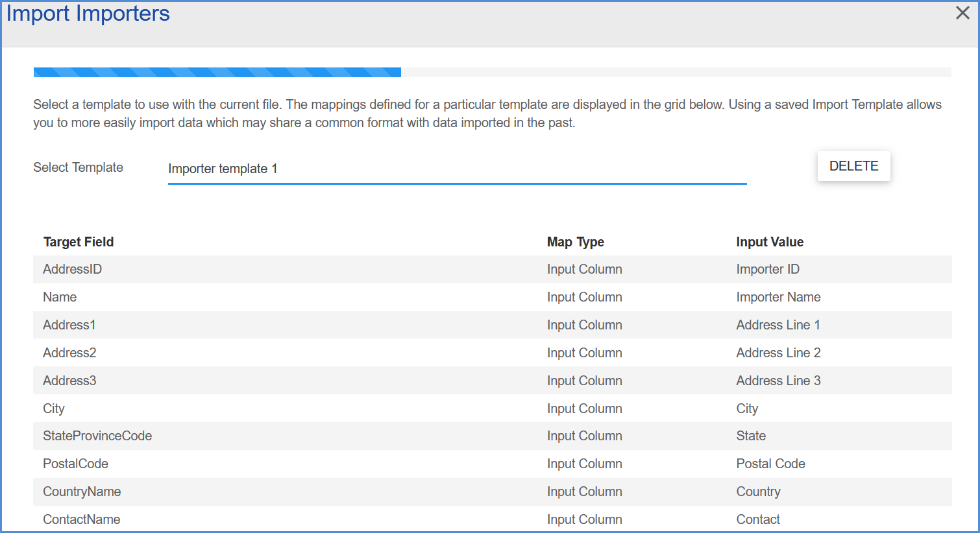This screenshot has height=533, width=980.
Task: Click the Importer ID input value
Action: tap(768, 269)
